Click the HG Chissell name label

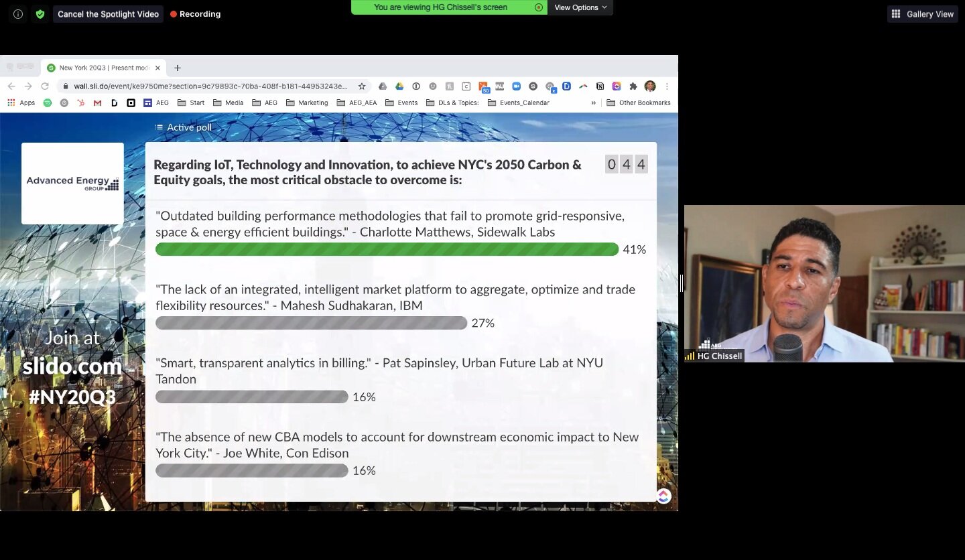(x=720, y=356)
